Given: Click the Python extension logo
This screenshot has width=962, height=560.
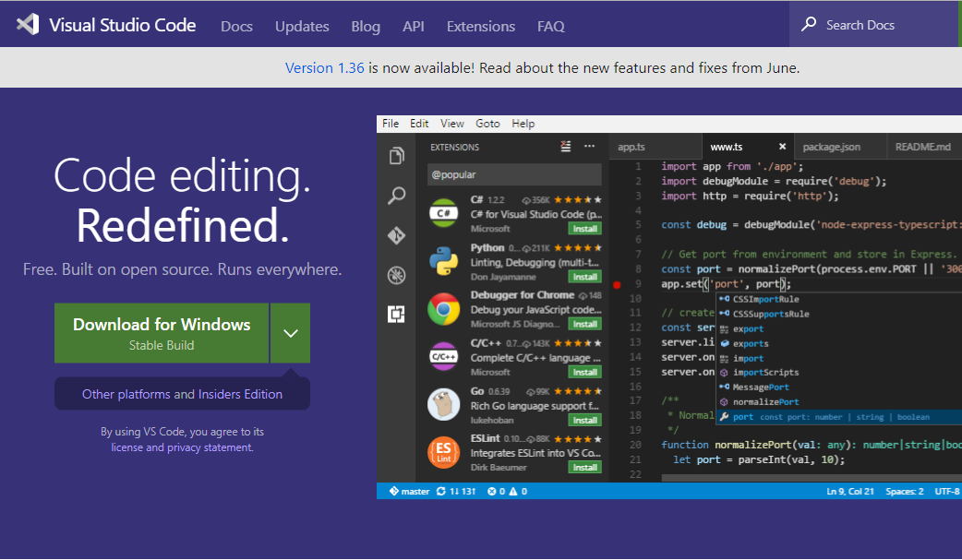Looking at the screenshot, I should [x=443, y=261].
